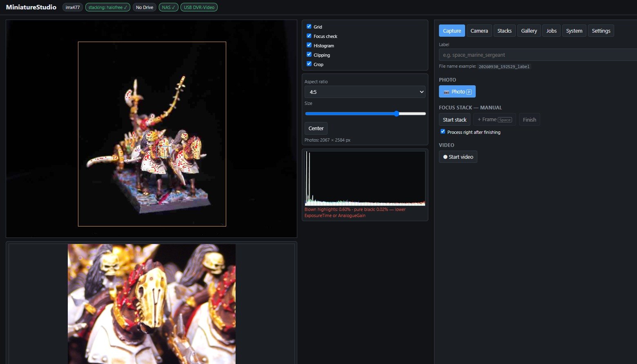Click the record dot on Start video
Viewport: 637px width, 364px height.
445,157
